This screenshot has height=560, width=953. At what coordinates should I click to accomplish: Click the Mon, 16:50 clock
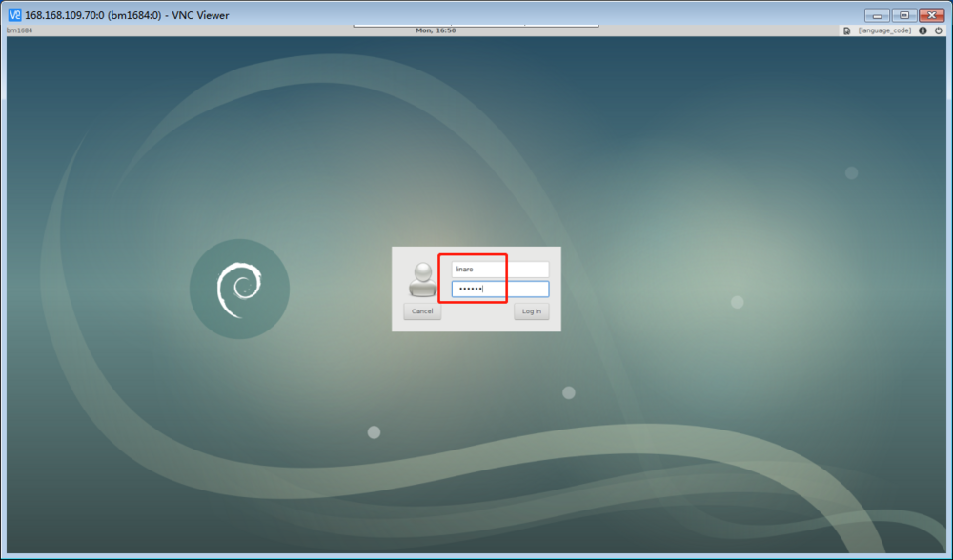[436, 30]
